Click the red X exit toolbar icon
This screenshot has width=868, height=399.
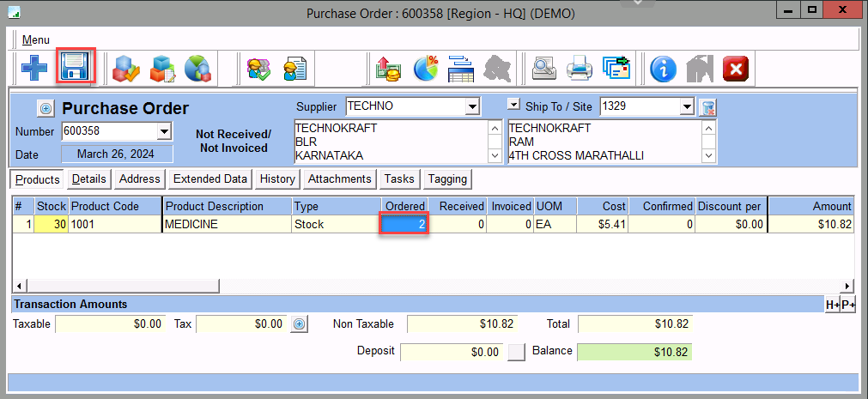coord(737,67)
